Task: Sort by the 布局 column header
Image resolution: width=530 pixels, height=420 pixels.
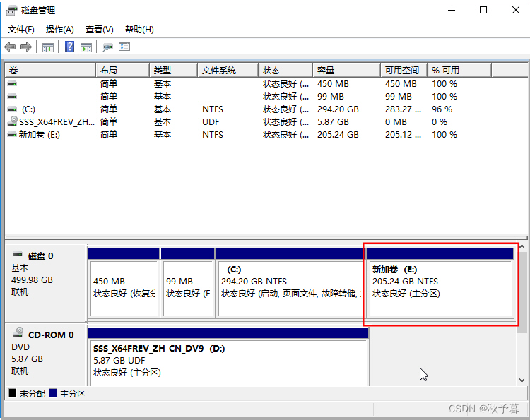Action: (x=123, y=70)
